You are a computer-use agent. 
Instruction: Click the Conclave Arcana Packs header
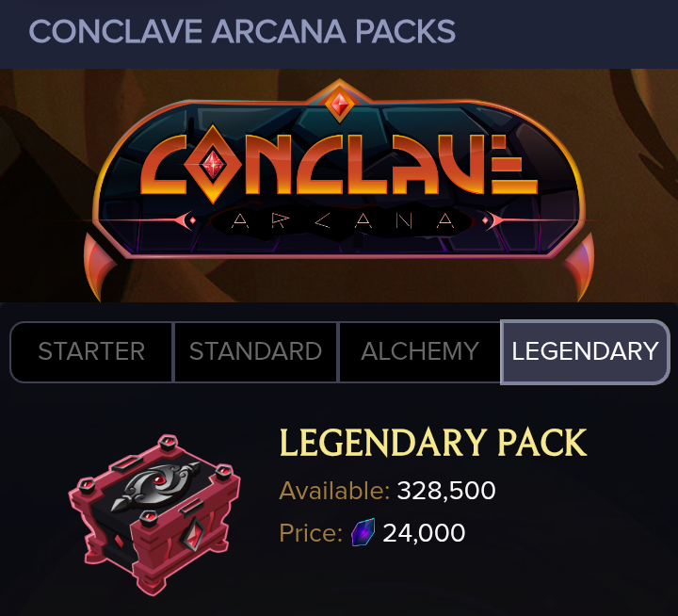pyautogui.click(x=242, y=32)
